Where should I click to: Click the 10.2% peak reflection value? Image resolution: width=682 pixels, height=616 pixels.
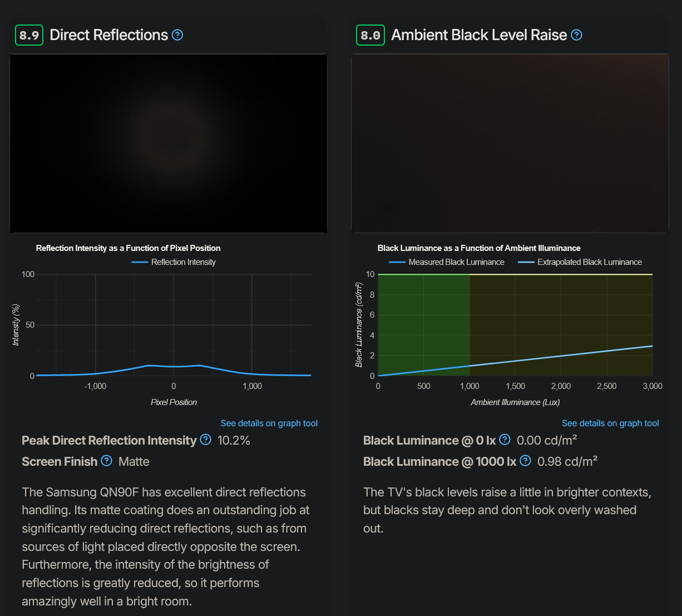pos(234,440)
